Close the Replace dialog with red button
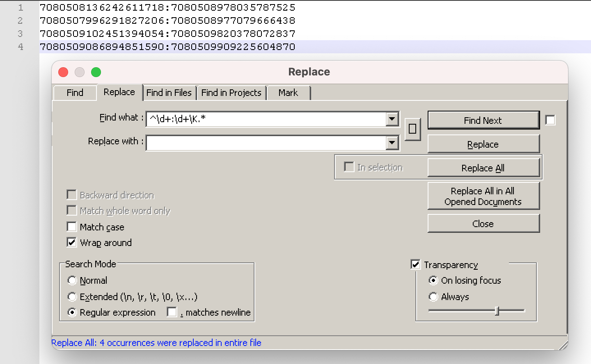Viewport: 591px width, 364px height. 63,72
